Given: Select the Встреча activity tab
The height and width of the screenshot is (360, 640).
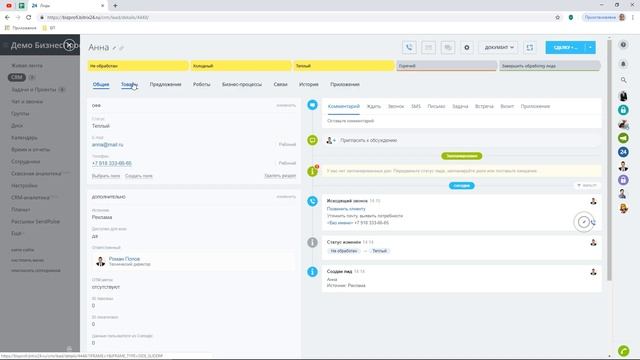Looking at the screenshot, I should point(484,107).
